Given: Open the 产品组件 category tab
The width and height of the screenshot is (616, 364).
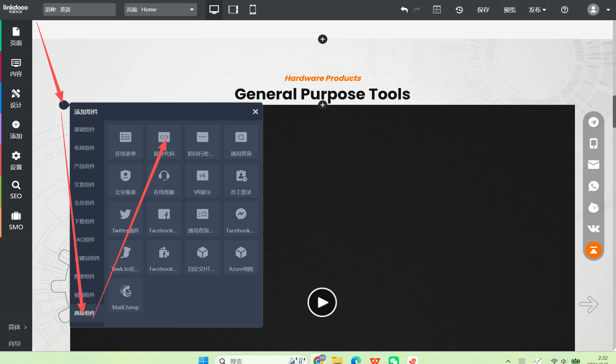Looking at the screenshot, I should point(84,166).
